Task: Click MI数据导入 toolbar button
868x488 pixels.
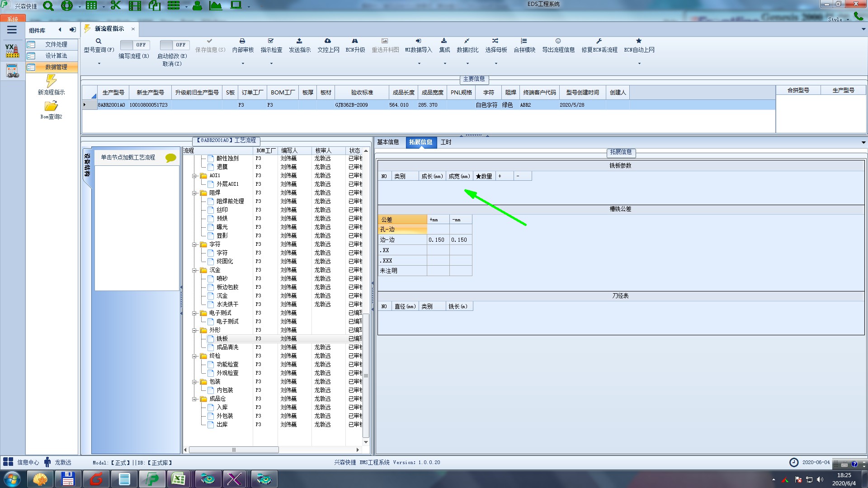Action: tap(419, 46)
